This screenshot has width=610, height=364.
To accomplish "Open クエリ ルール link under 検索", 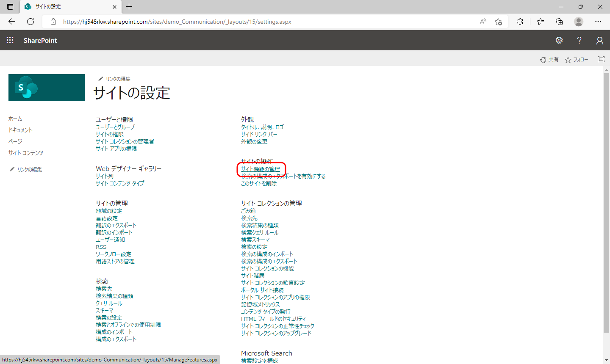I will coord(109,303).
